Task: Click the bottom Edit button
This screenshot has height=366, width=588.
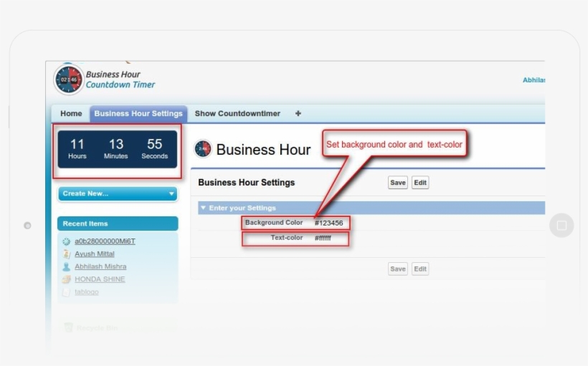Action: (x=420, y=269)
